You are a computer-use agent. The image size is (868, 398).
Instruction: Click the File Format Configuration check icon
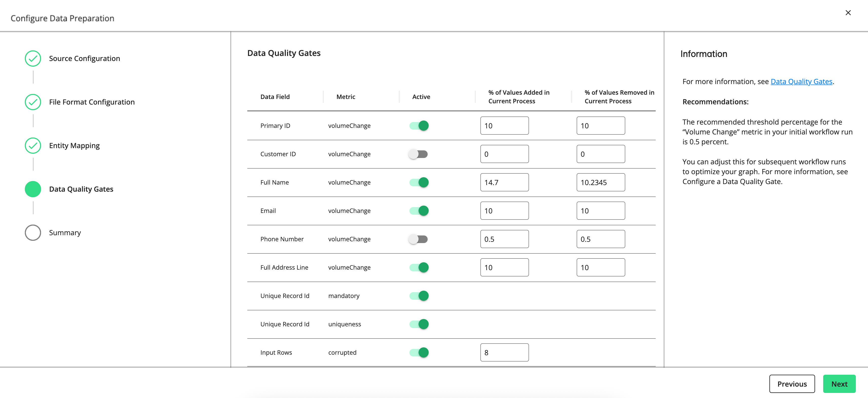[32, 102]
